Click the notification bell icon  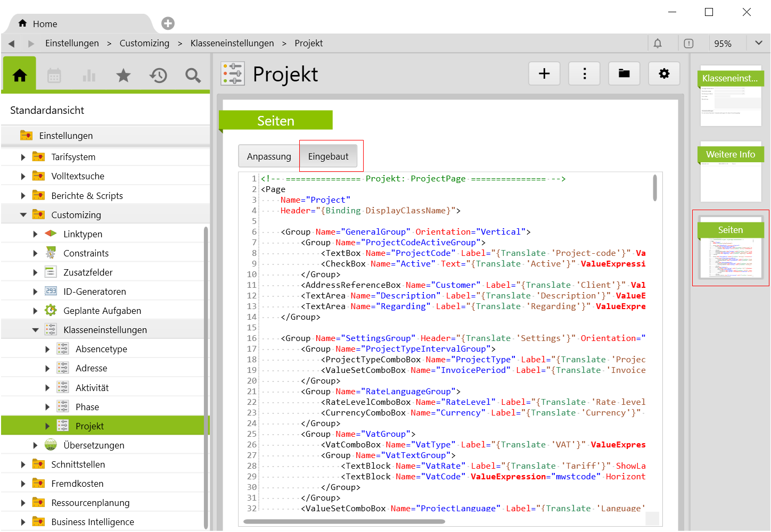tap(658, 44)
